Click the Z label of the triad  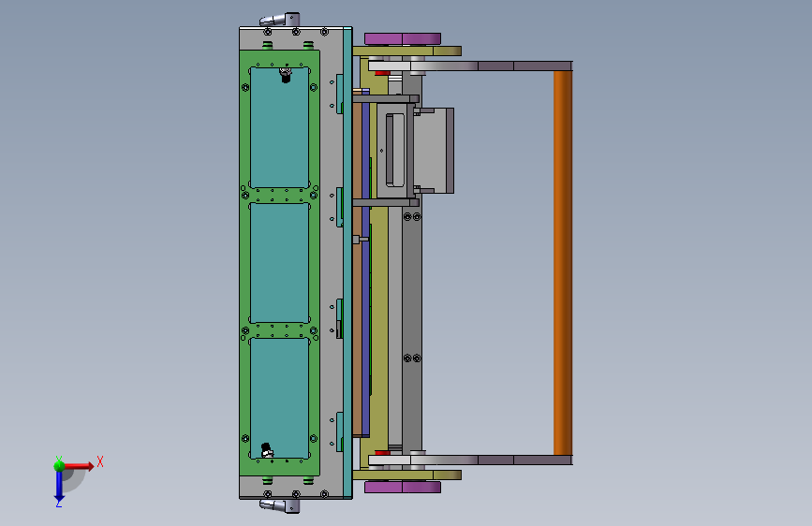click(58, 503)
